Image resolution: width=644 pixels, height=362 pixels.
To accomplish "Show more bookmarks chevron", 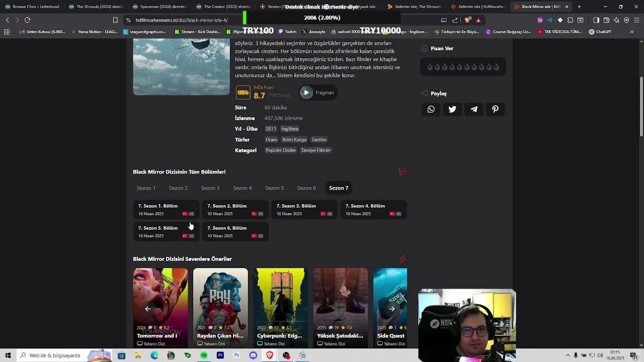I will pos(632,32).
